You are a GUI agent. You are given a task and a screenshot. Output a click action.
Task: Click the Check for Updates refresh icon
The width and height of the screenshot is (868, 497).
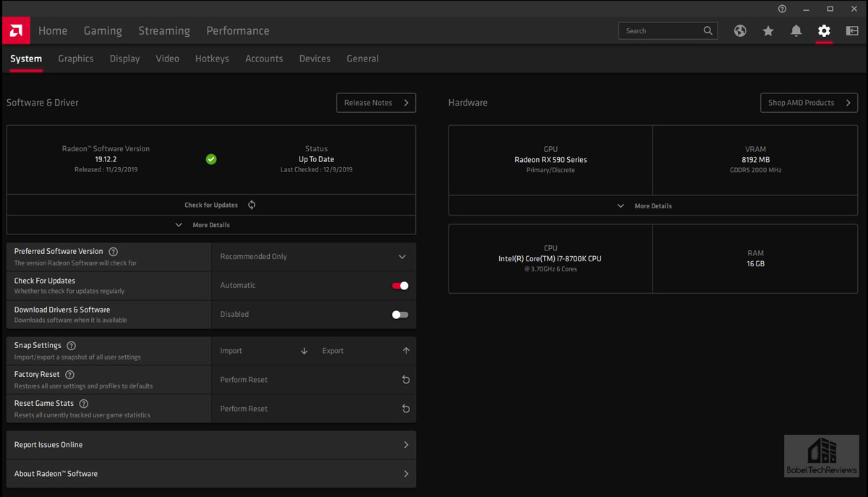(x=252, y=205)
